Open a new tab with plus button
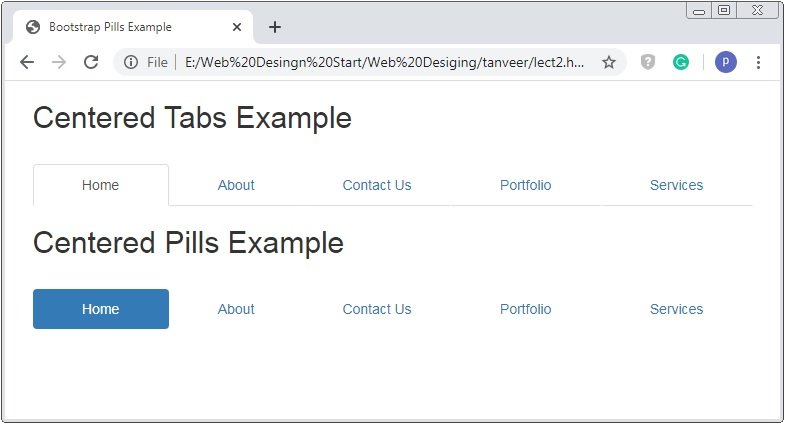This screenshot has width=786, height=425. (x=275, y=27)
